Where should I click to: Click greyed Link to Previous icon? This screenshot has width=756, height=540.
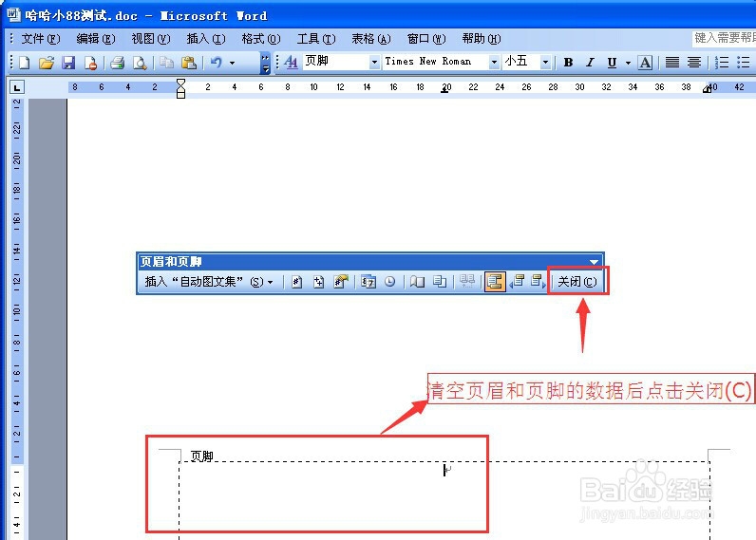coord(467,281)
